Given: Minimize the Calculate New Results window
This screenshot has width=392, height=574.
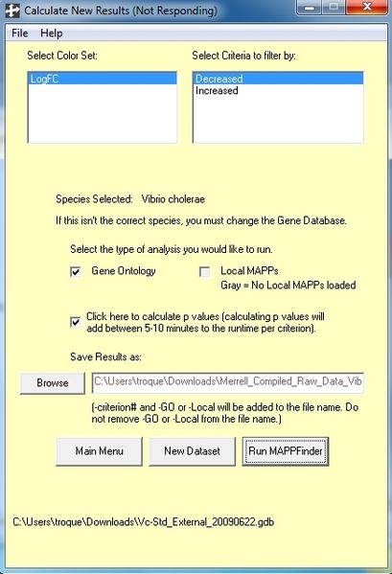Looking at the screenshot, I should tap(310, 8).
